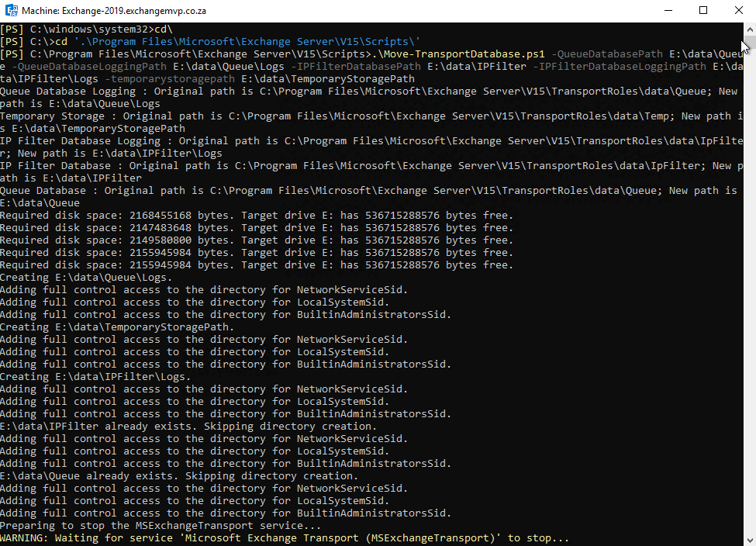The image size is (756, 546).
Task: Click the cd '.\Program Files\Microsoft\Exchange Server' path
Action: coord(247,41)
